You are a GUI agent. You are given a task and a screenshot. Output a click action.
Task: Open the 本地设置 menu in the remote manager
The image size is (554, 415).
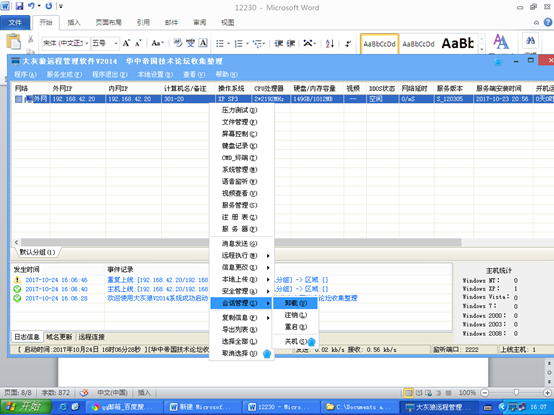[155, 75]
